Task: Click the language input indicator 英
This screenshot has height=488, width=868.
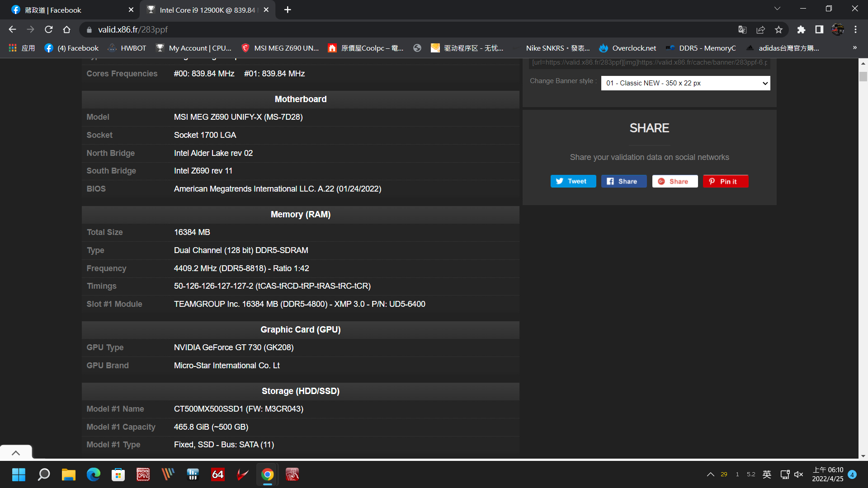Action: pyautogui.click(x=767, y=474)
